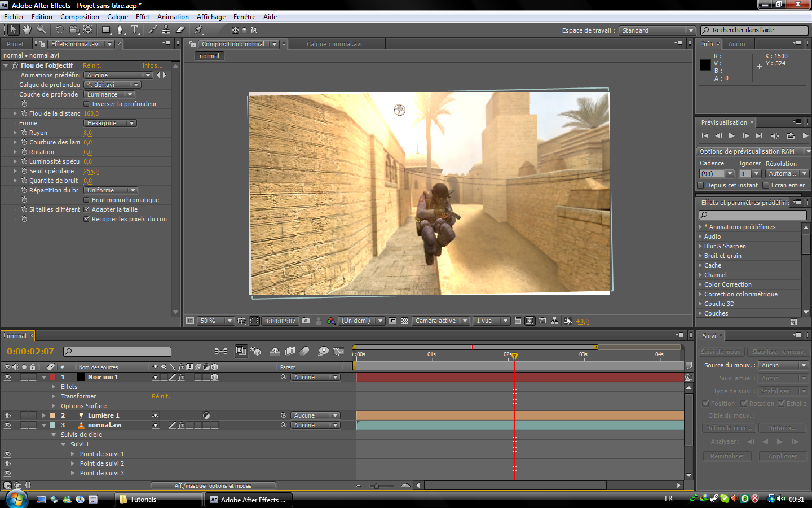Click the Infos... link

(152, 65)
